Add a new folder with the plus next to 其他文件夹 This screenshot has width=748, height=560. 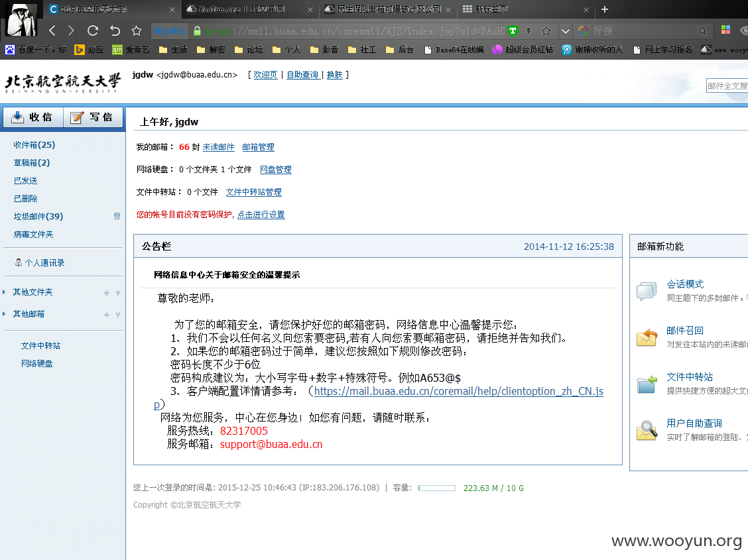pos(107,293)
